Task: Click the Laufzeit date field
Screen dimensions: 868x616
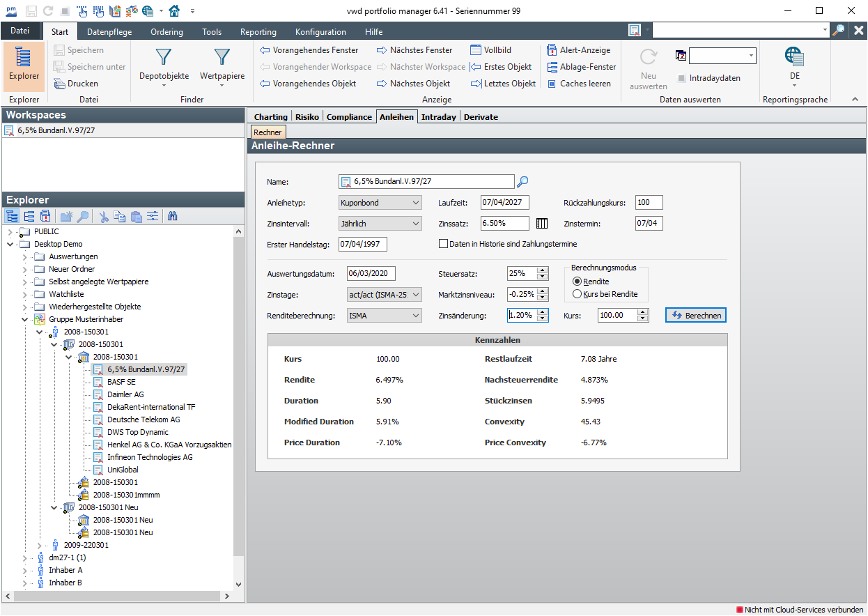Action: pos(504,203)
